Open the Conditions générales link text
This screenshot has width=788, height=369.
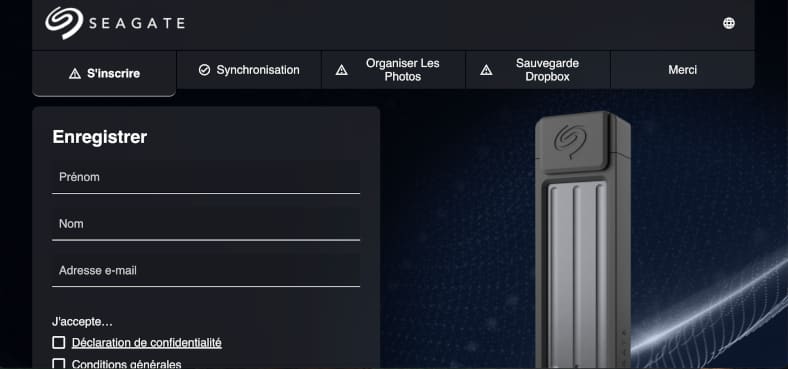click(127, 364)
